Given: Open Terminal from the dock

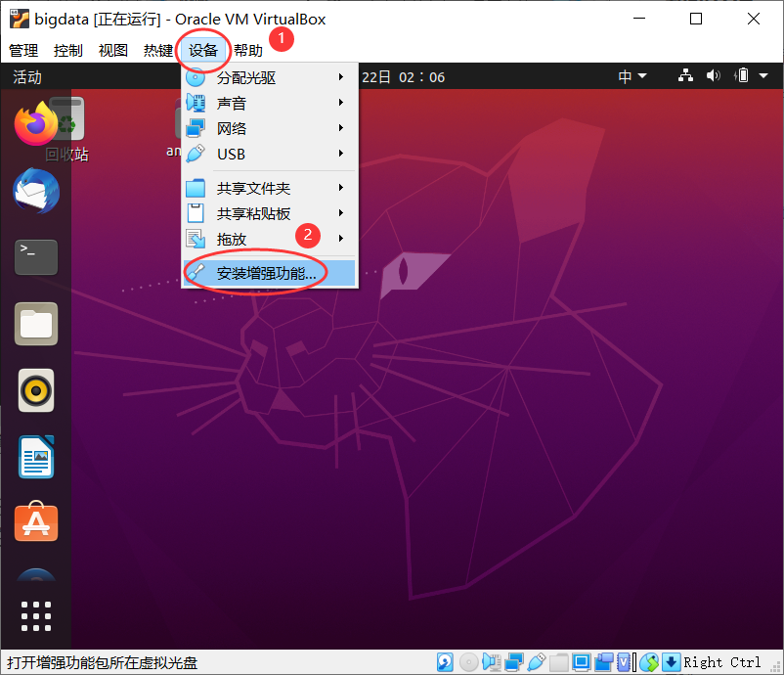Looking at the screenshot, I should 36,257.
